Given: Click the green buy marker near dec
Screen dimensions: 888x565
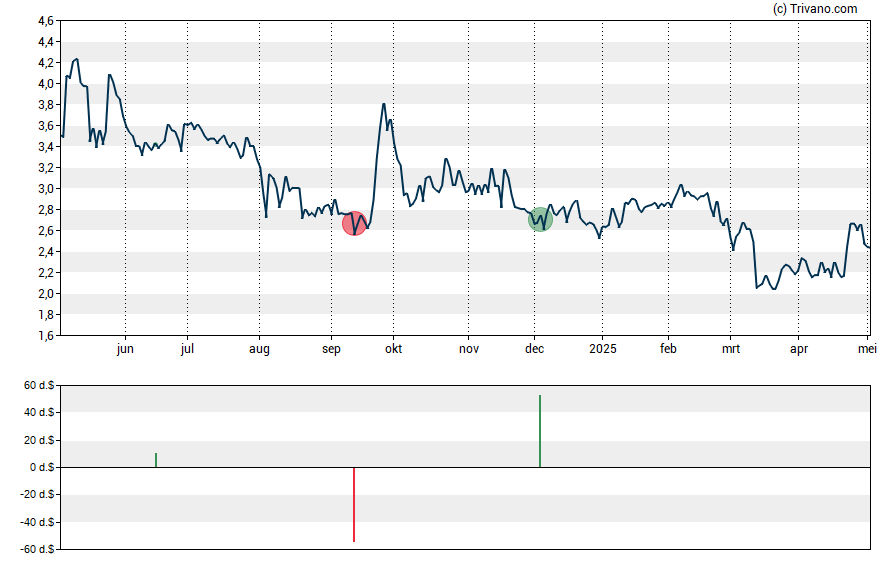Looking at the screenshot, I should 540,220.
